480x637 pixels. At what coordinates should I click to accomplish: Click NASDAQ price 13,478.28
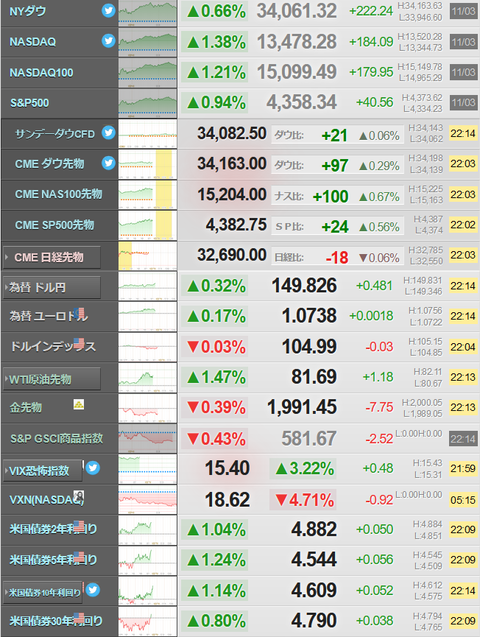pyautogui.click(x=297, y=41)
